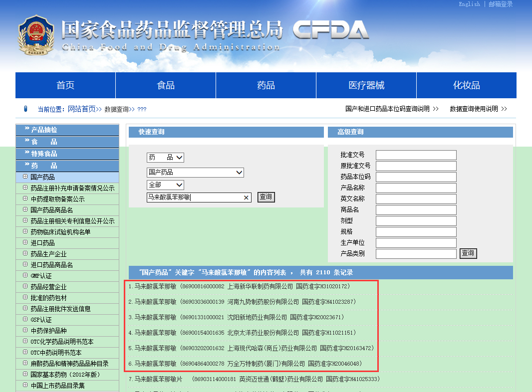Select the 化妆品 navigation tab
The height and width of the screenshot is (392, 532).
tap(466, 85)
